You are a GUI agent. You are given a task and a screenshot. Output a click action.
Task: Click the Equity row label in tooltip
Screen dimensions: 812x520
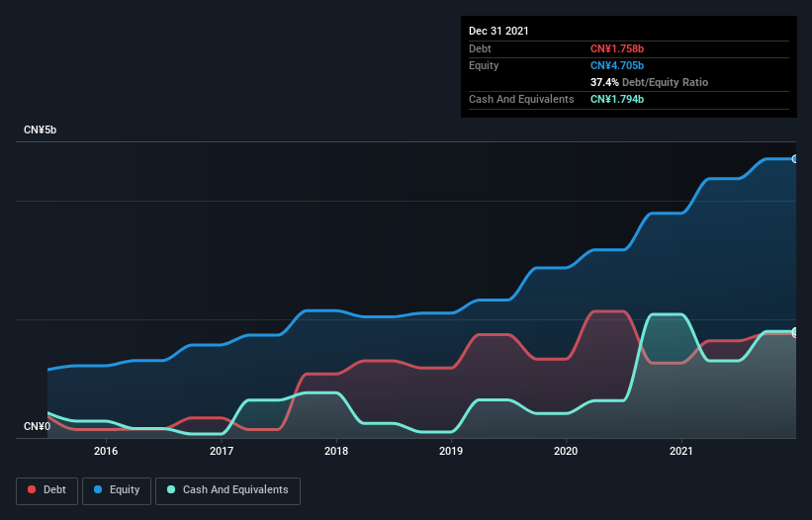pyautogui.click(x=484, y=65)
